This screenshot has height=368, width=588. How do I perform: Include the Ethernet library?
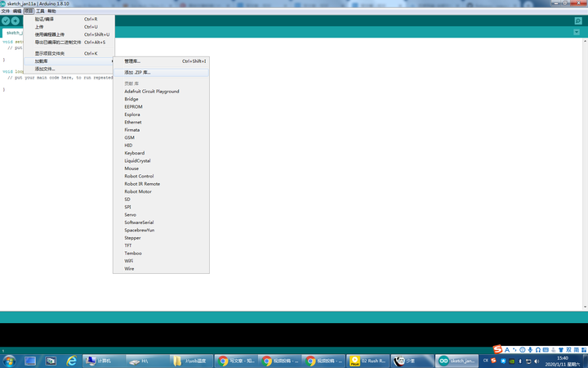tap(161, 122)
